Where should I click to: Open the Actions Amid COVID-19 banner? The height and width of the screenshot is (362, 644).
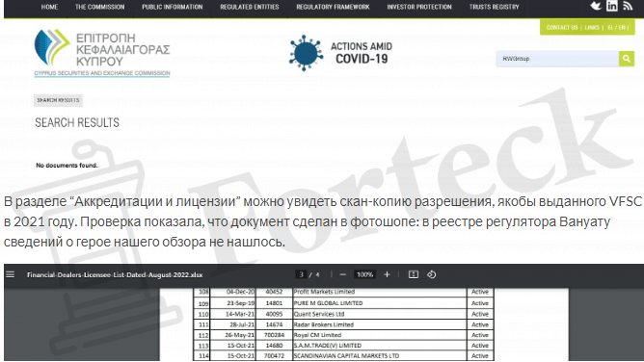(x=340, y=53)
